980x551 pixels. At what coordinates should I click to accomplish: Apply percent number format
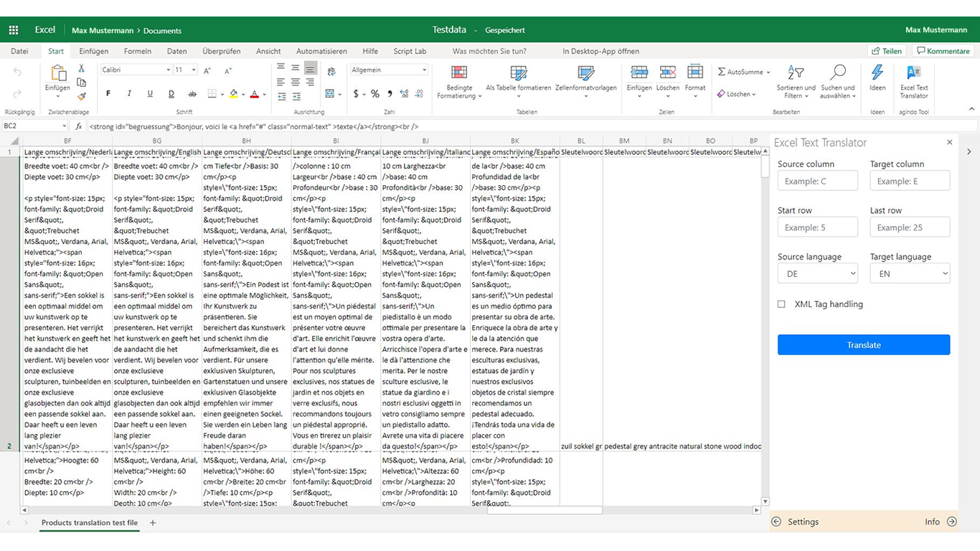(374, 94)
